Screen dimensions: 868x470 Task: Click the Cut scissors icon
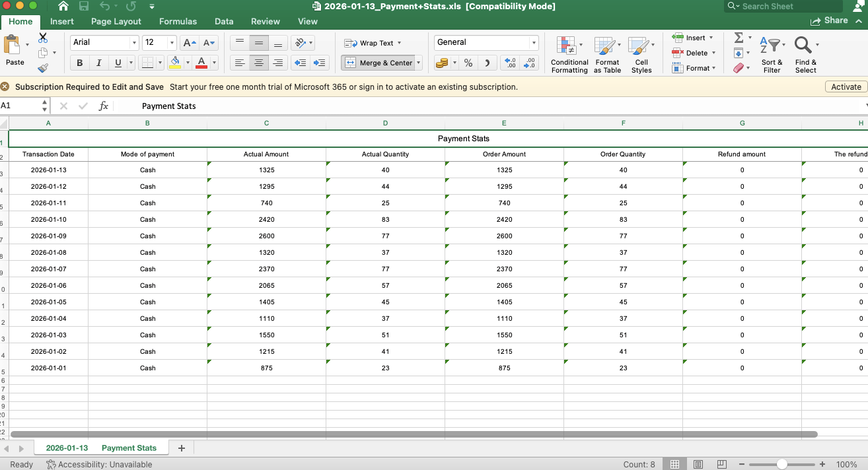(x=43, y=38)
